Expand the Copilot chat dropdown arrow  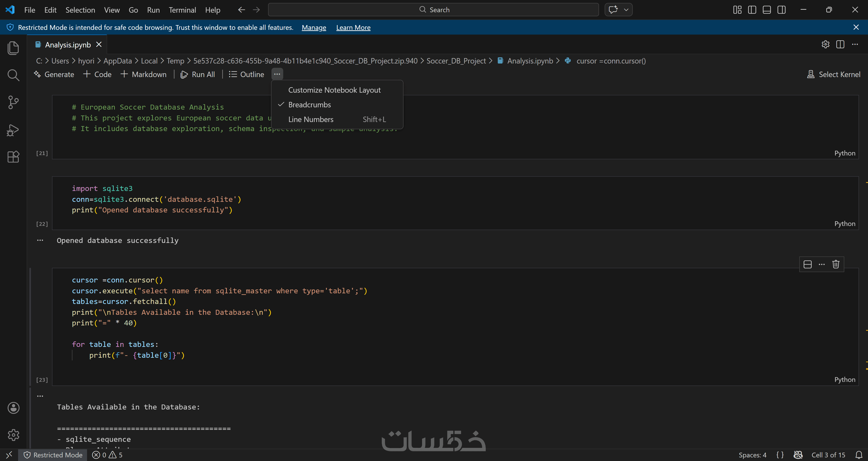(626, 10)
